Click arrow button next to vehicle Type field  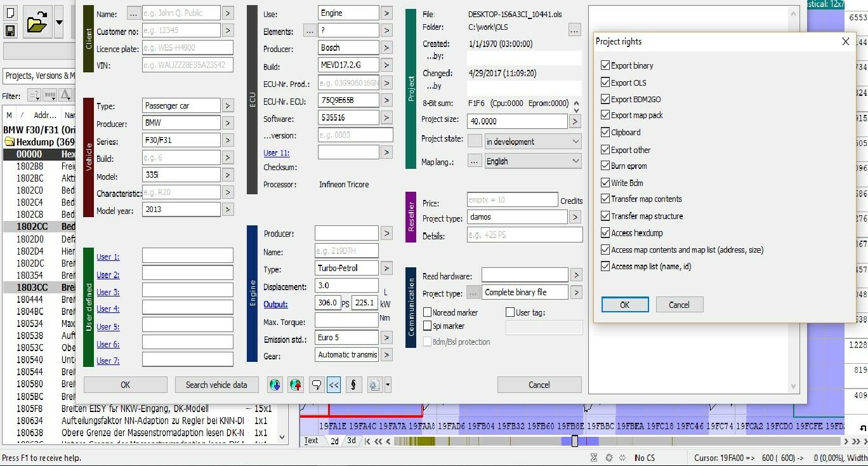[x=228, y=105]
